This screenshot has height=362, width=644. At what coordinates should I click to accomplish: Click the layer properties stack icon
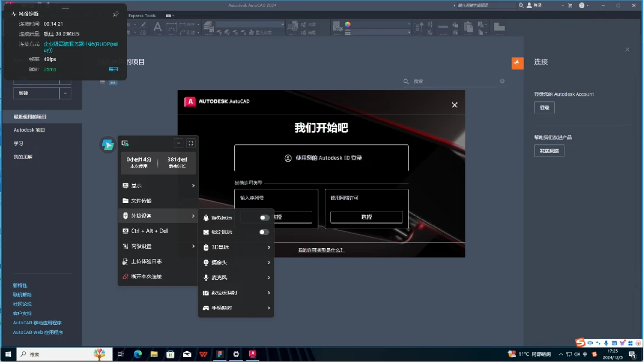point(208,27)
